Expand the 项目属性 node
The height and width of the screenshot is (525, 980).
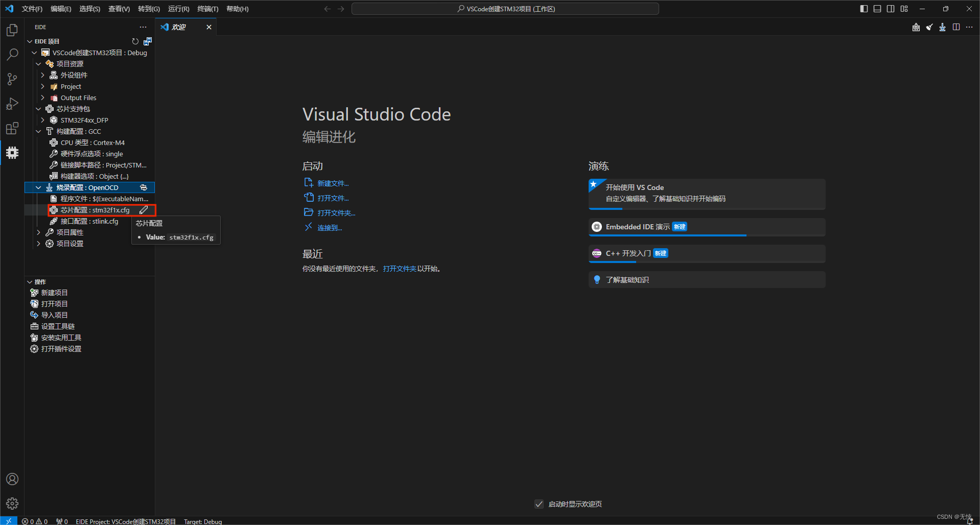38,232
